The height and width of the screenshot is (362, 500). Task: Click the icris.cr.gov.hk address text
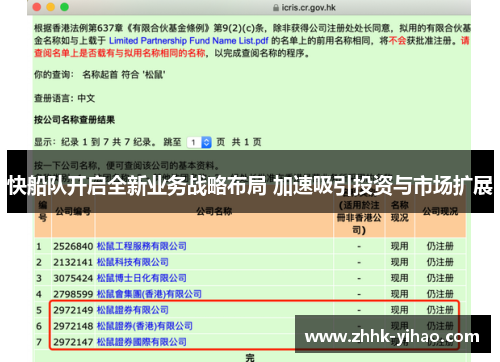[309, 7]
